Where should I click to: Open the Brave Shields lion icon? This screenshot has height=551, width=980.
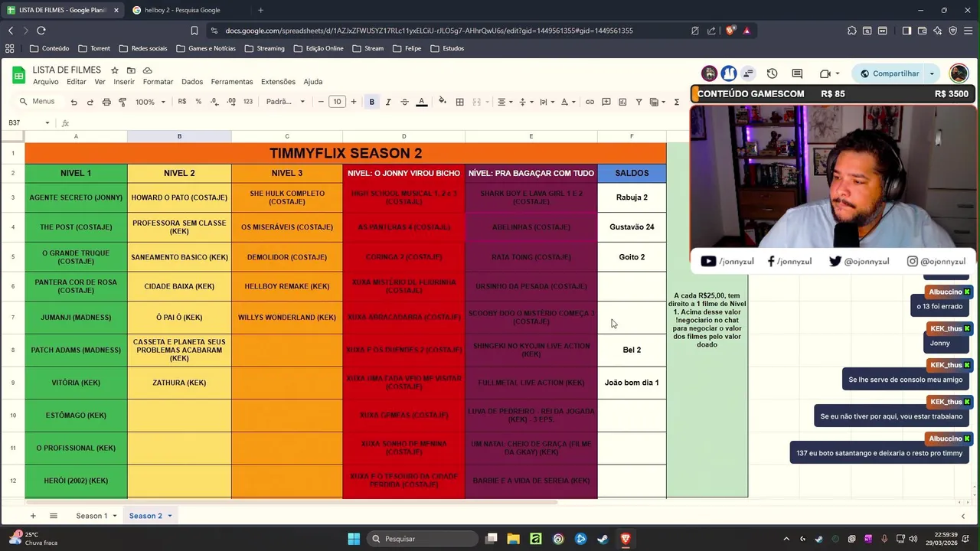tap(730, 31)
